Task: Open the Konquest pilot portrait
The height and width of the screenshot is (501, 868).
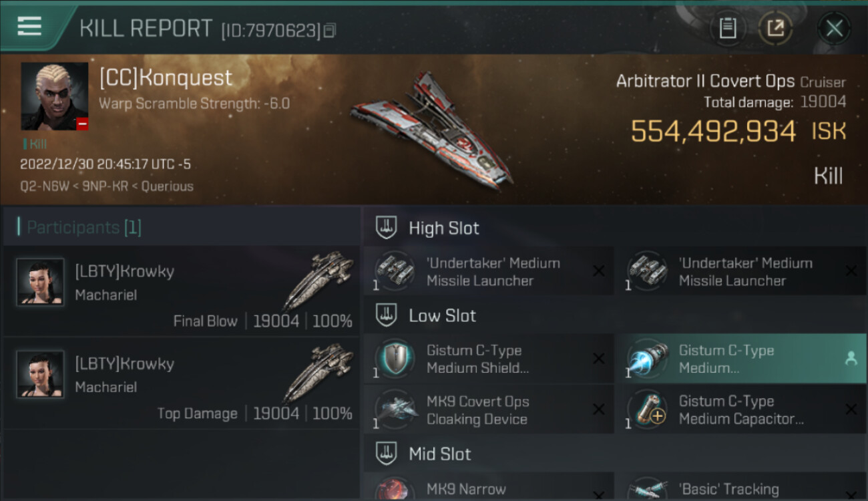Action: click(55, 96)
